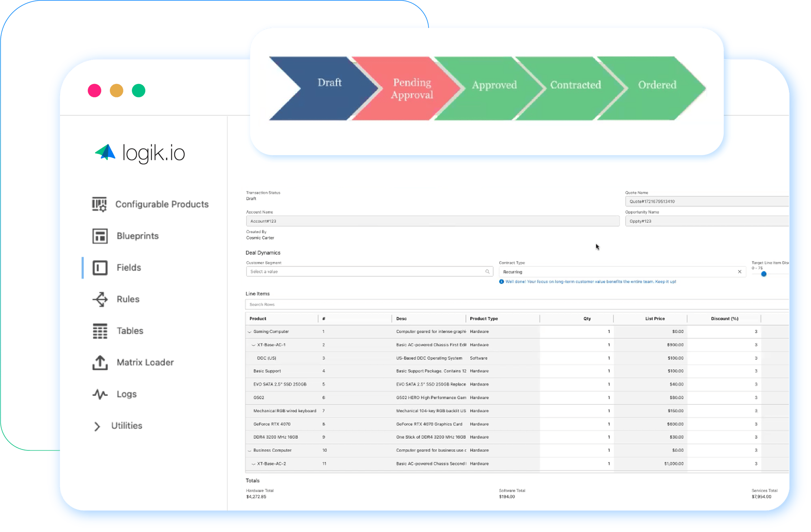
Task: Collapse the Gaming Computer row
Action: pos(249,332)
